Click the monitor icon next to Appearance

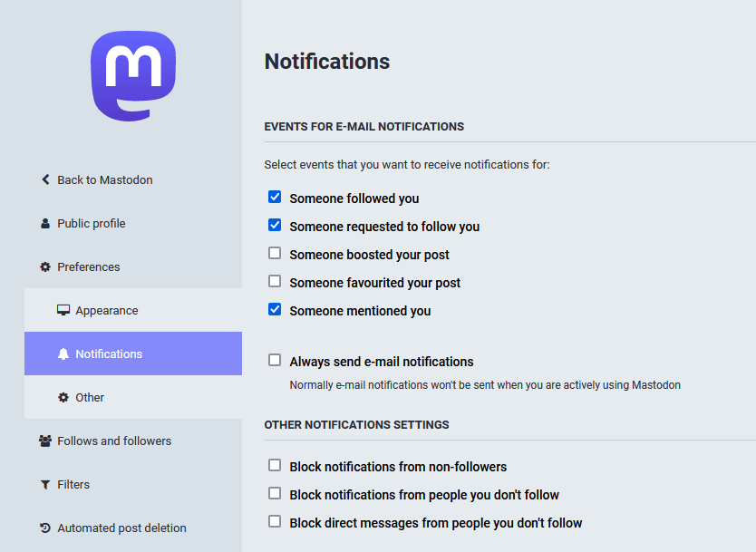[x=63, y=310]
